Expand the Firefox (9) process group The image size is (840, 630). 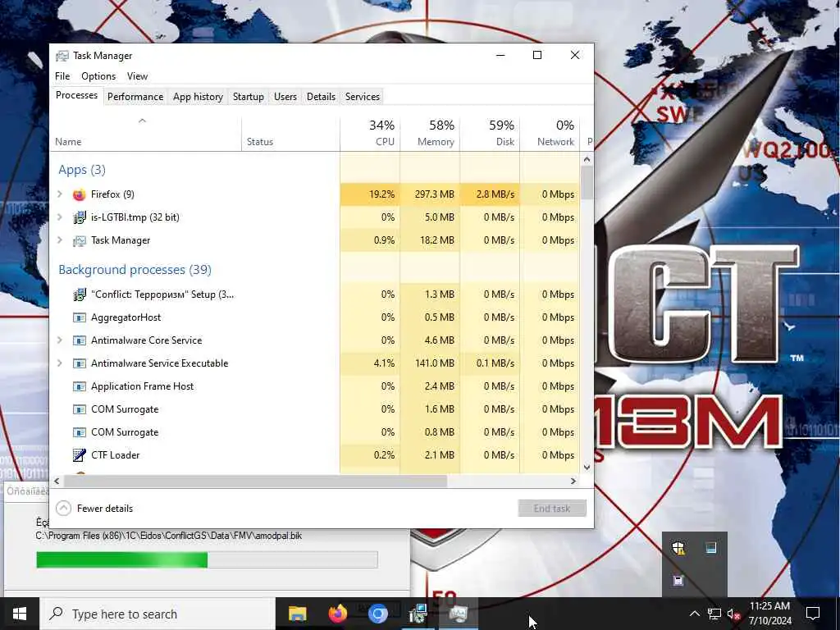point(60,194)
